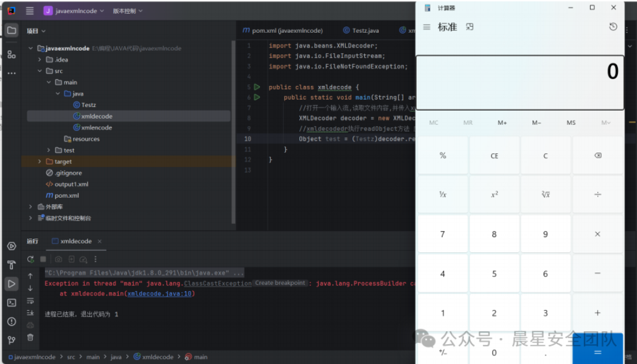The height and width of the screenshot is (364, 637).
Task: Open calculator history
Action: click(x=613, y=27)
